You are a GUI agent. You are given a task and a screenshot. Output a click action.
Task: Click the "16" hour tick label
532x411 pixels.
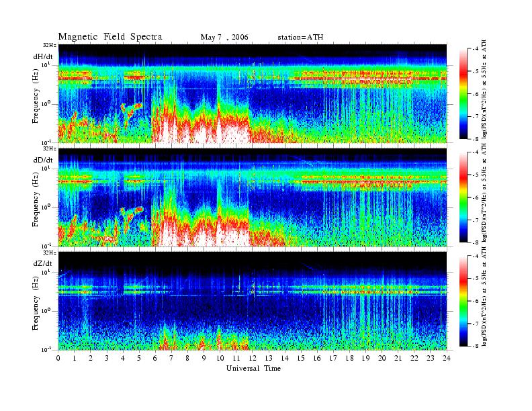(x=317, y=358)
